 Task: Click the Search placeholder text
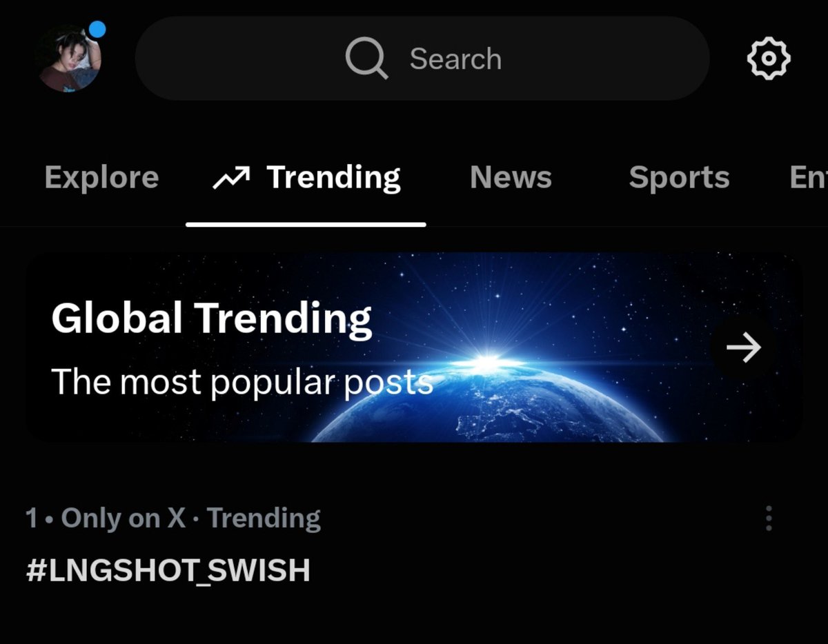[455, 59]
